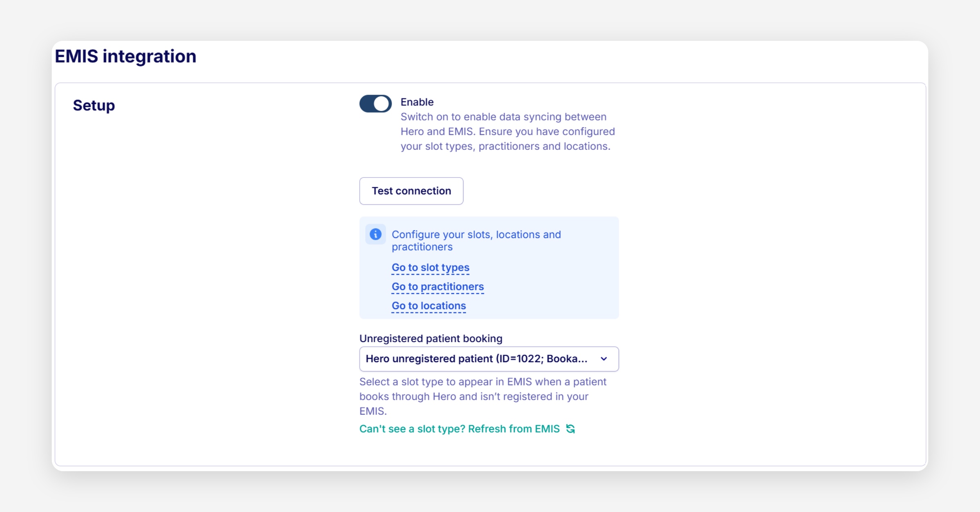
Task: Open the Go to slot types link
Action: click(430, 267)
